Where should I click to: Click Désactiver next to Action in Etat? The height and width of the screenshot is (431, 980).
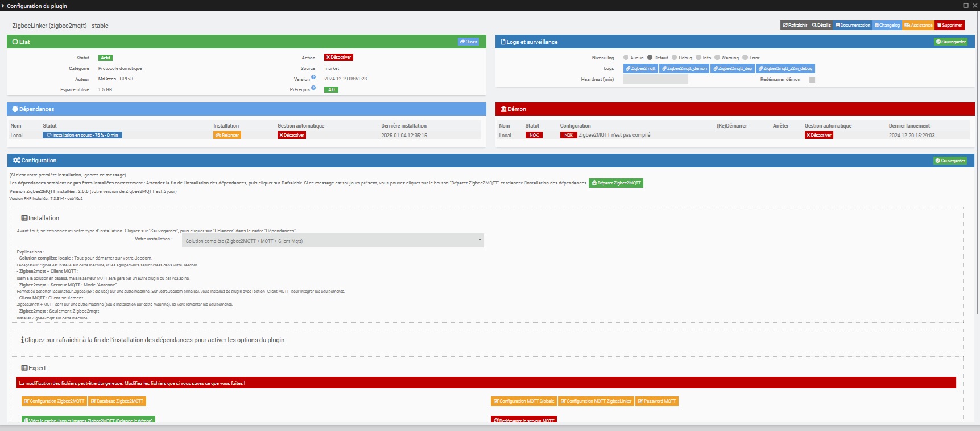[338, 57]
